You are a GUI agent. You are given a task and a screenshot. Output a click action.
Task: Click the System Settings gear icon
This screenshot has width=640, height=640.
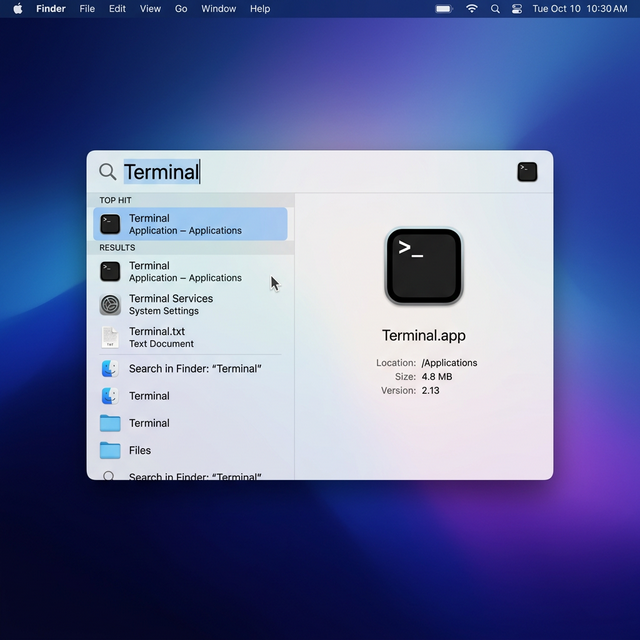pyautogui.click(x=110, y=304)
